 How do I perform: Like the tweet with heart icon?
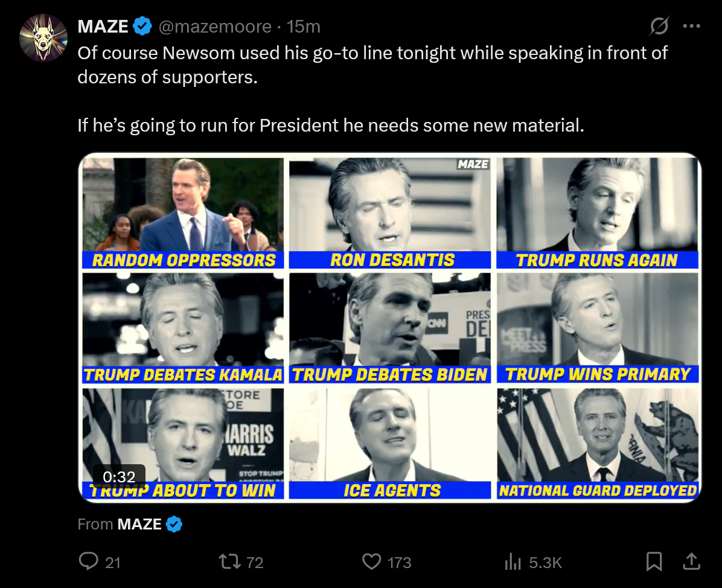[371, 562]
